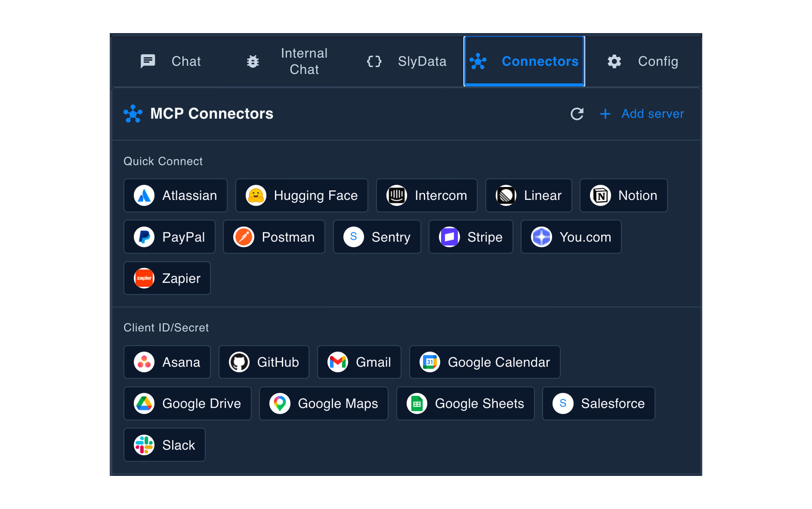Switch to the Internal Chat tab
This screenshot has width=812, height=509.
click(288, 61)
